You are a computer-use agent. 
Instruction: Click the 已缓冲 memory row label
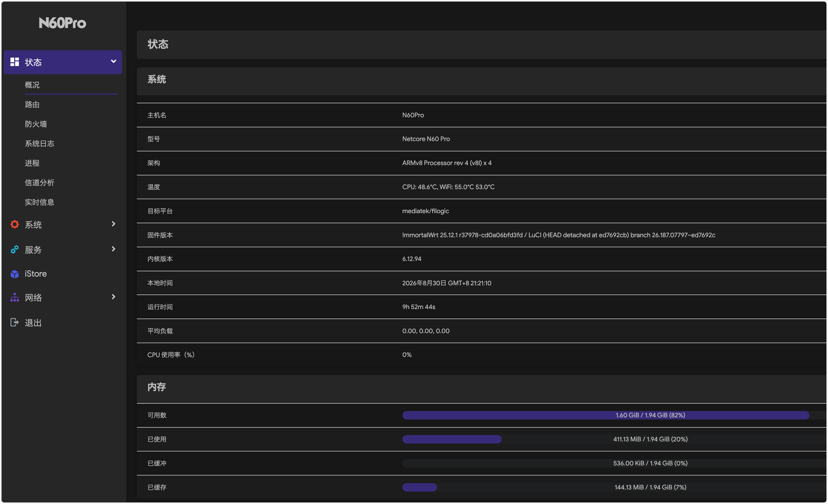pos(157,463)
